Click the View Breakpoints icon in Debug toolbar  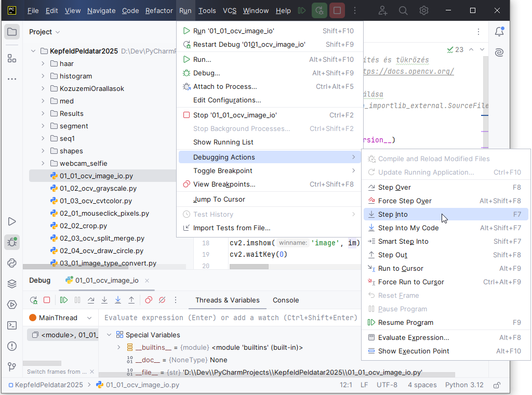[148, 300]
